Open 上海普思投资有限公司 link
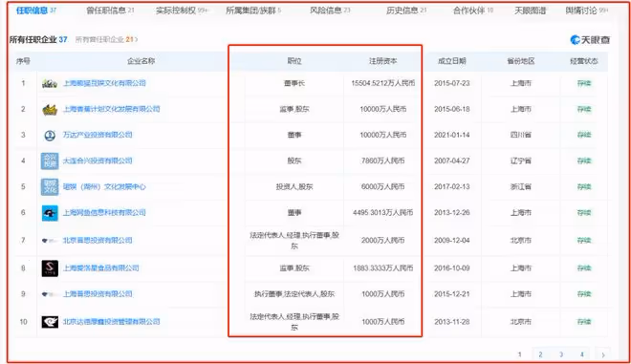 (98, 293)
